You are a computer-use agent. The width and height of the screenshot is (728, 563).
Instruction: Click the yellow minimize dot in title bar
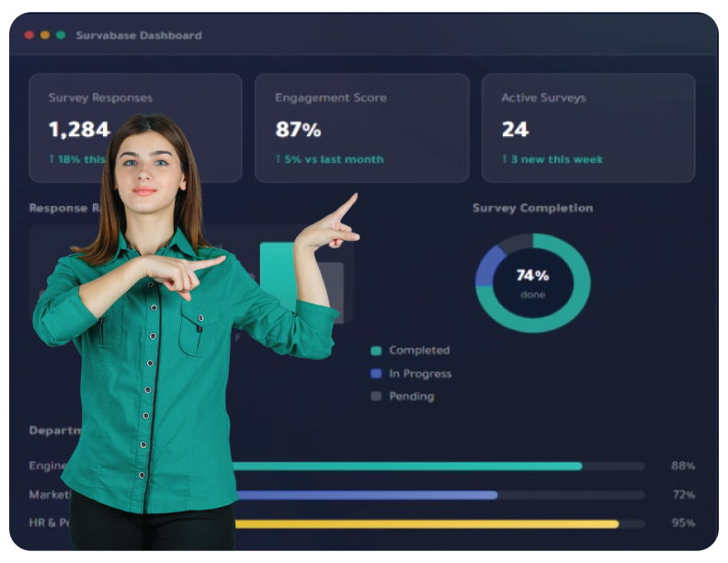[x=45, y=35]
